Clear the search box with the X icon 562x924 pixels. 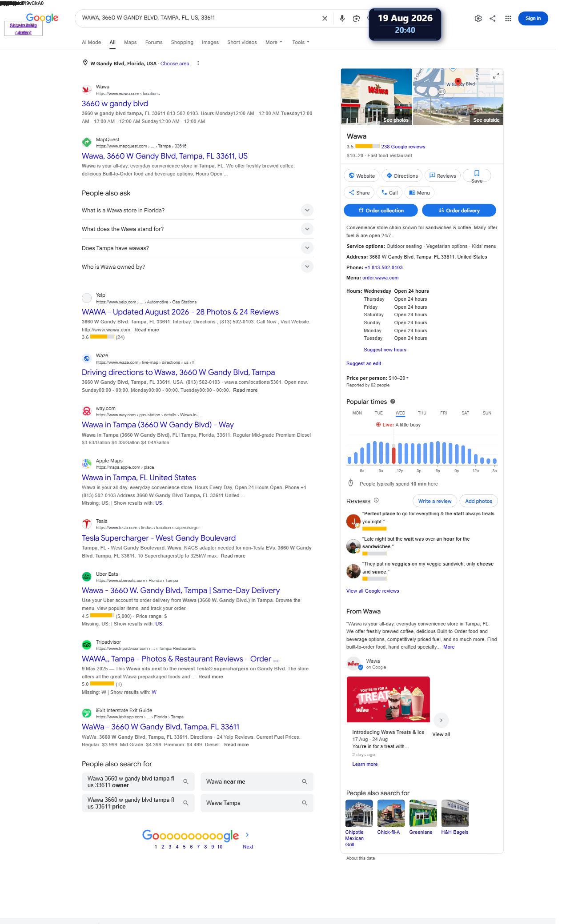(x=325, y=19)
